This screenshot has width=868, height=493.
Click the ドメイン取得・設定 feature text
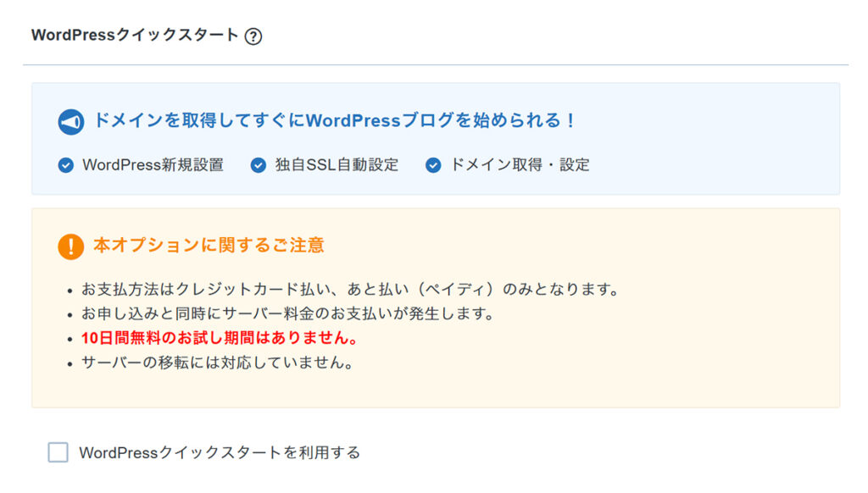click(x=519, y=165)
